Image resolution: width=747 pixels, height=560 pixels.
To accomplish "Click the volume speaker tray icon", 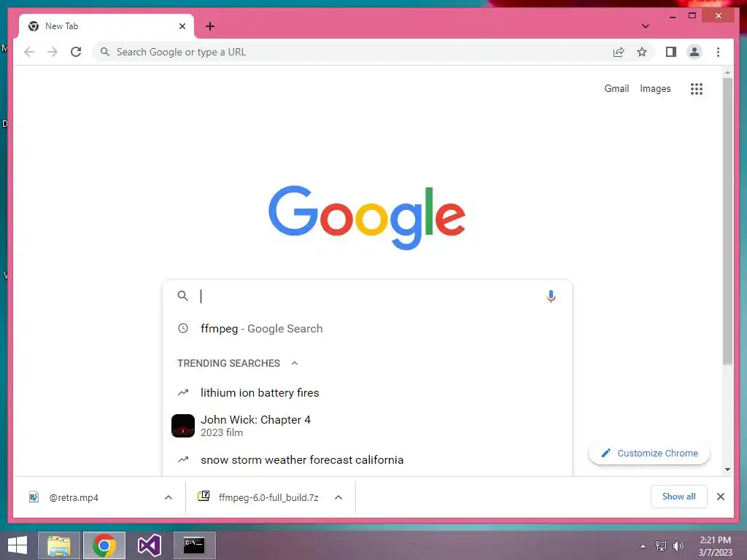I will coord(678,545).
